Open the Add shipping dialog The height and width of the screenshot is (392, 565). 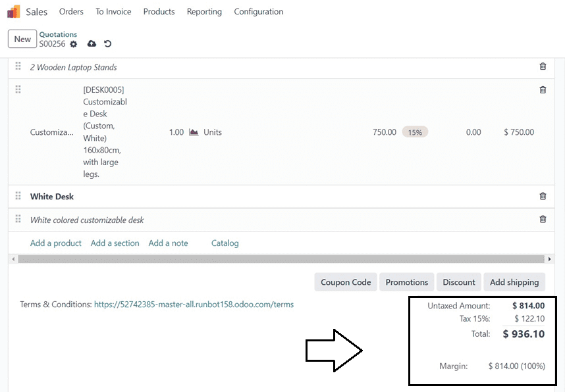(x=514, y=282)
